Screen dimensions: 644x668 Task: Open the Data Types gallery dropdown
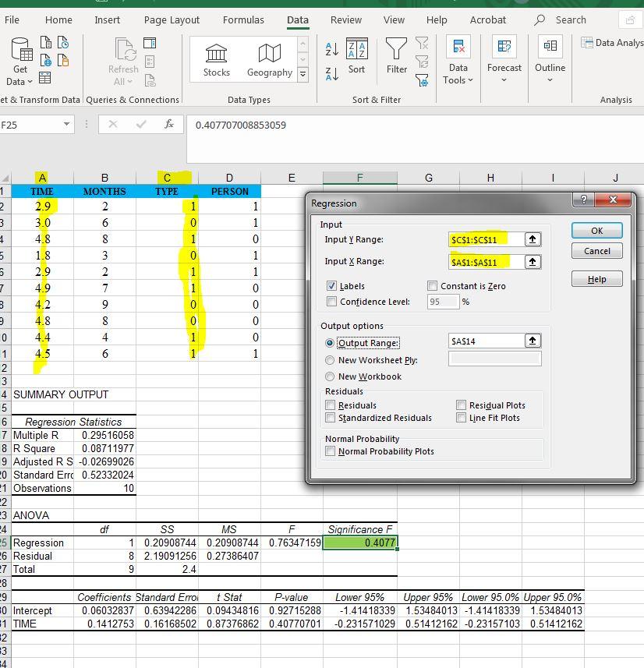(x=304, y=74)
